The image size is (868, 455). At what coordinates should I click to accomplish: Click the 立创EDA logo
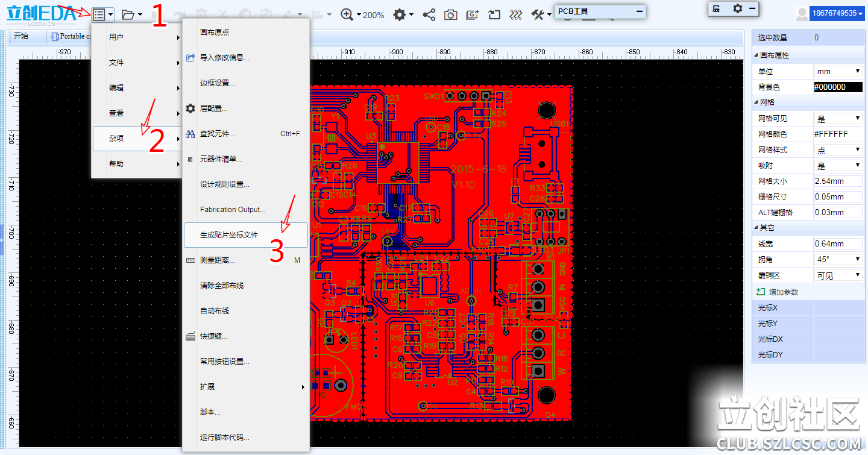(x=42, y=14)
